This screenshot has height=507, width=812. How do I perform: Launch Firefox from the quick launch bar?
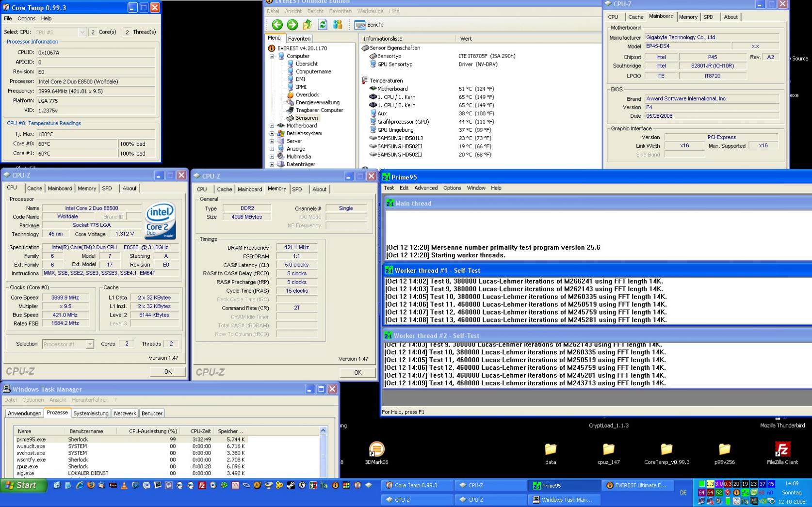(x=90, y=485)
